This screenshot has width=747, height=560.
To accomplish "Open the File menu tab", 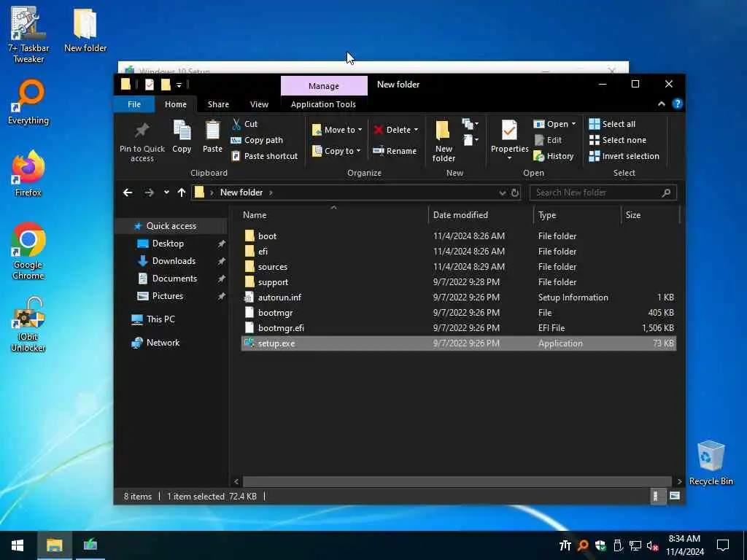I will (134, 104).
